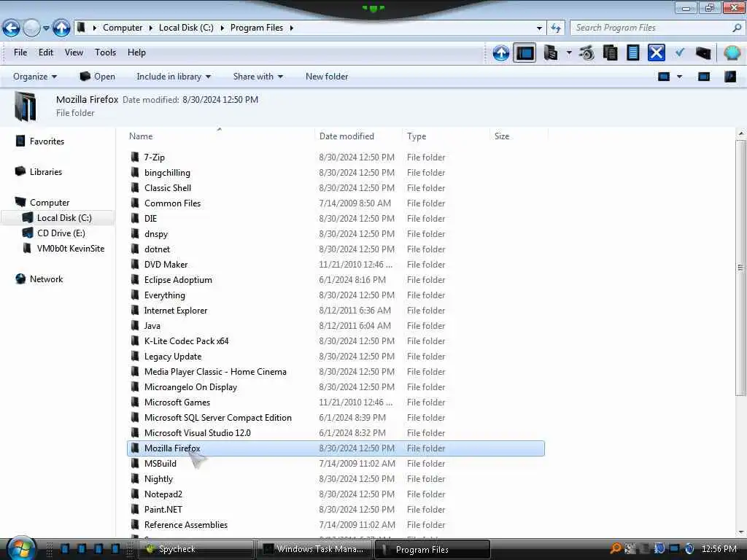Click the Copy documents toolbar icon
Viewport: 747px width, 560px height.
(611, 52)
